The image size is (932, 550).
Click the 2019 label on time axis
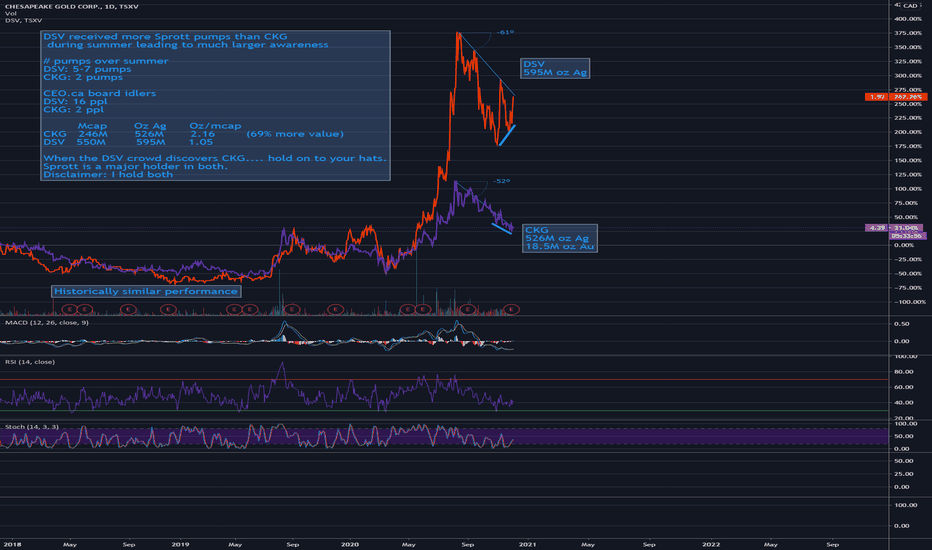click(x=180, y=544)
